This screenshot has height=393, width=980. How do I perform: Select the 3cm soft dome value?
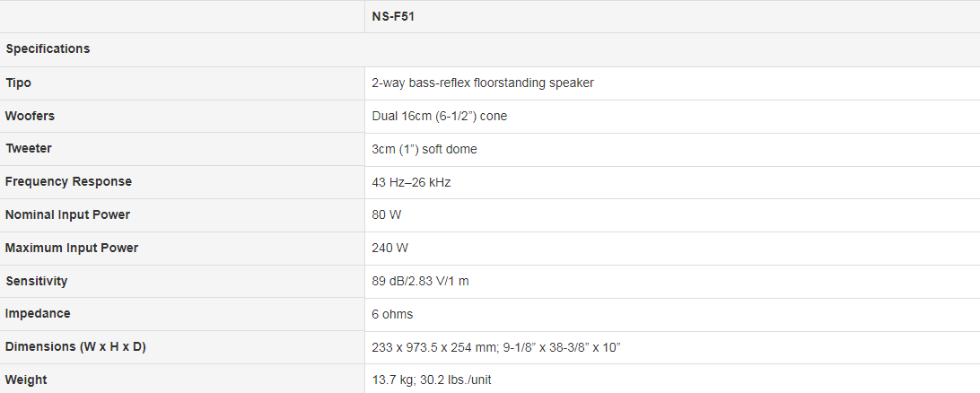(424, 149)
